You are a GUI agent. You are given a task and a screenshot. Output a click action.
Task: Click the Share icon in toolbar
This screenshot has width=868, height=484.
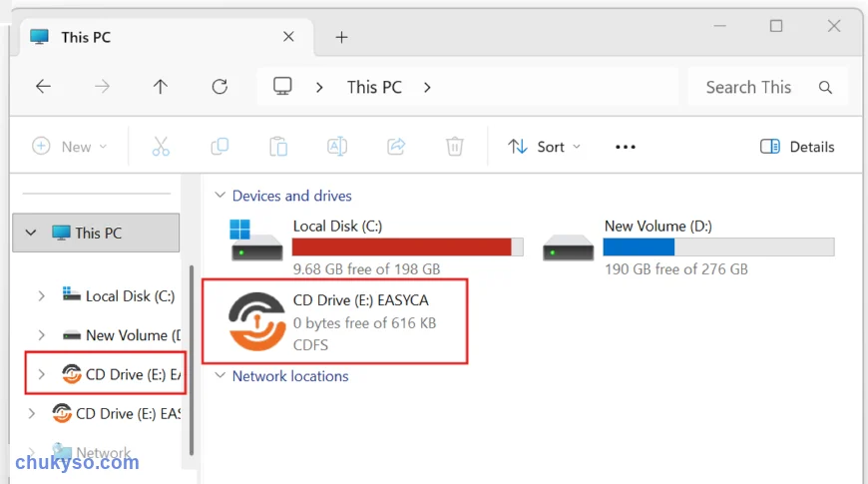click(396, 147)
